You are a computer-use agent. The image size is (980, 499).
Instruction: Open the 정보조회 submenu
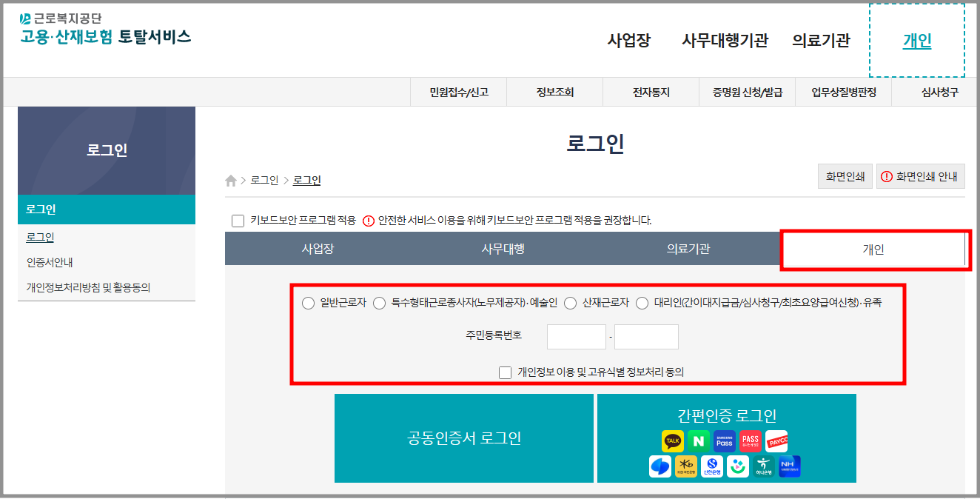coord(555,93)
